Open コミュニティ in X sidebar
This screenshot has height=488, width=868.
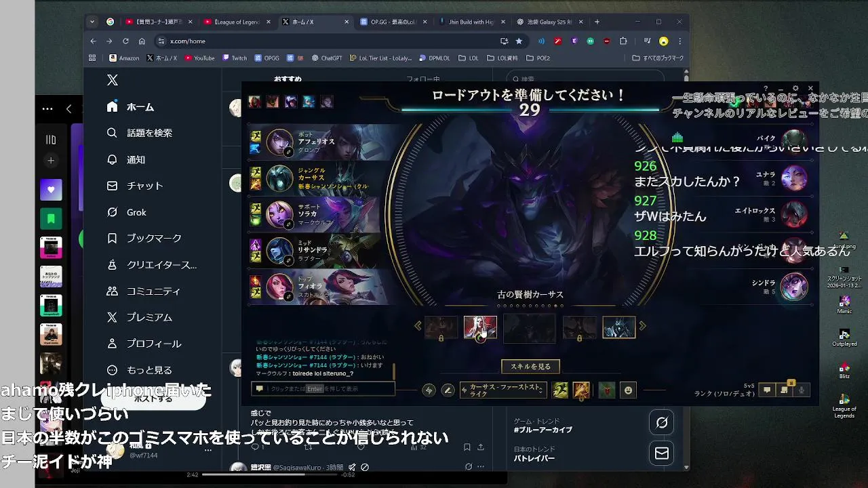click(x=143, y=291)
